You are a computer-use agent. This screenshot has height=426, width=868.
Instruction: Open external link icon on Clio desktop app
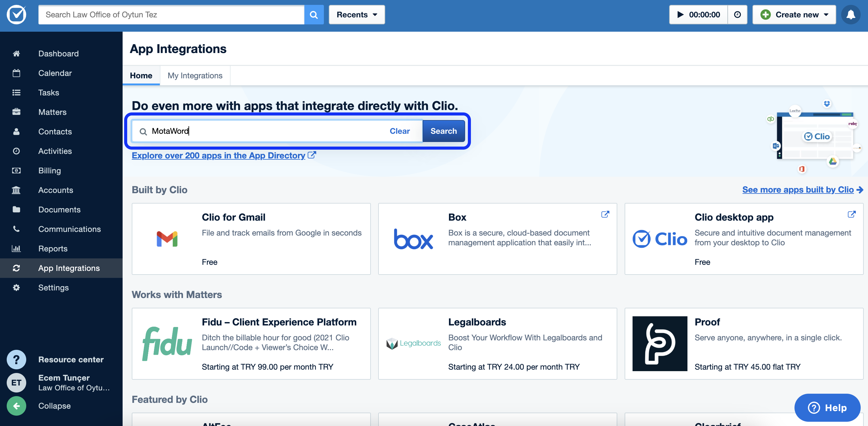pyautogui.click(x=852, y=214)
